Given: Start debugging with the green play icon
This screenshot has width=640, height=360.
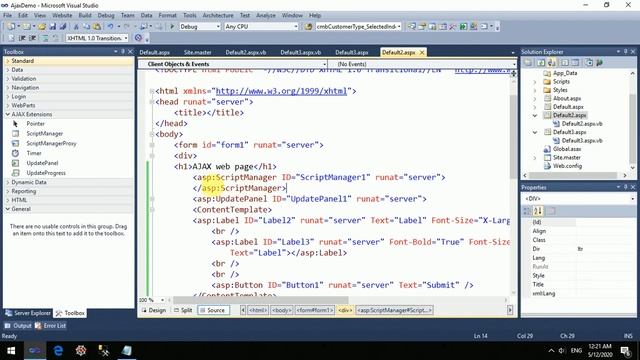Looking at the screenshot, I should tap(172, 27).
